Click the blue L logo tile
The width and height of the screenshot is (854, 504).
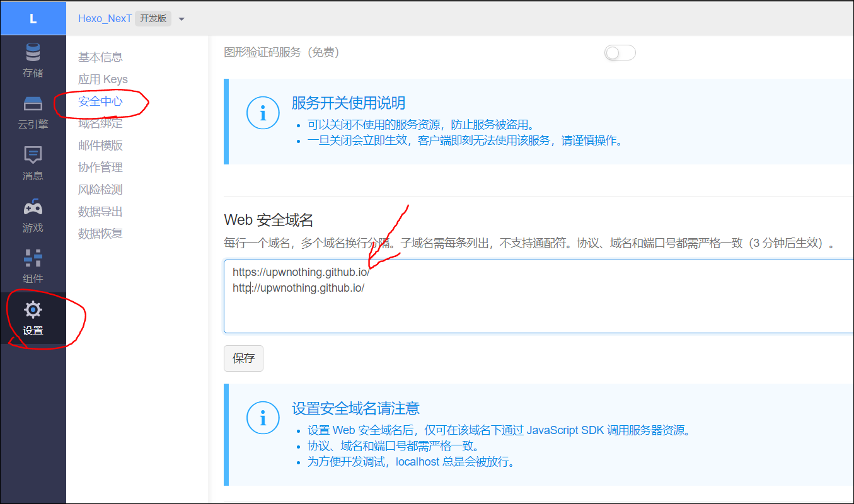click(33, 18)
